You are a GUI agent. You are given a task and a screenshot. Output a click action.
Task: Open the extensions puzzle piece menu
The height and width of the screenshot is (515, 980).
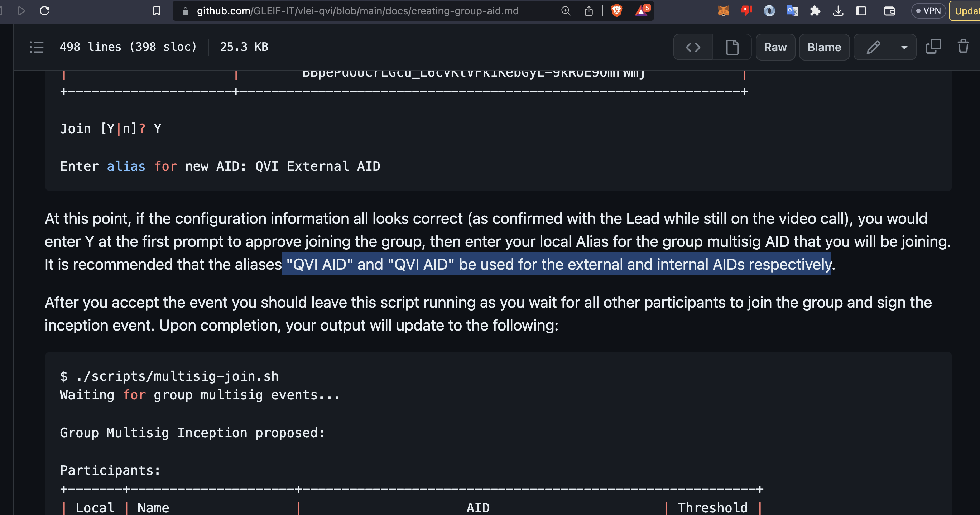(x=815, y=11)
